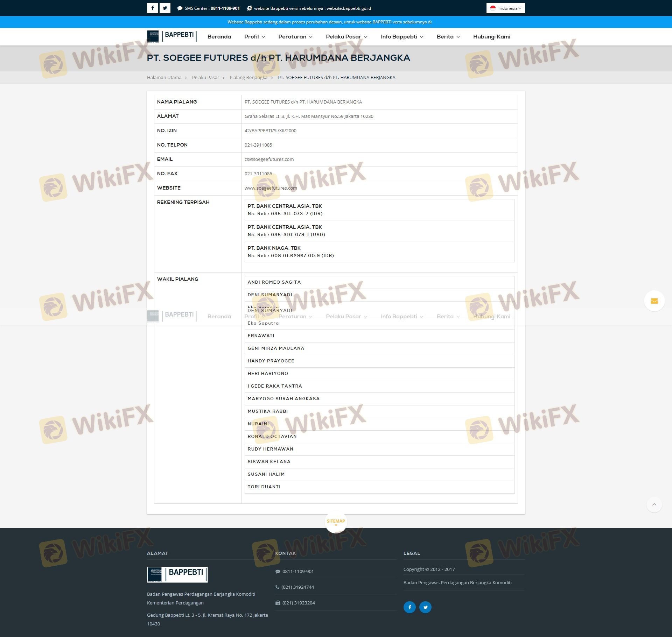Click the BAPPEBTI logo in footer

(177, 574)
